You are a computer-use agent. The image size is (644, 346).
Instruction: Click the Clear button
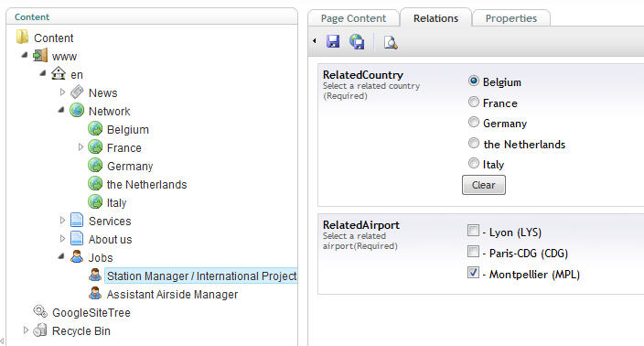pyautogui.click(x=483, y=185)
